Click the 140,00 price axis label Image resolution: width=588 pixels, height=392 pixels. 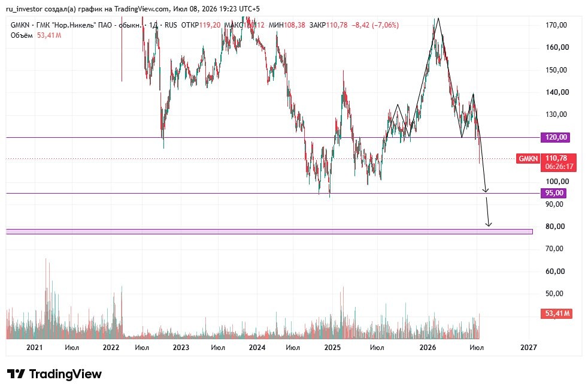(557, 92)
